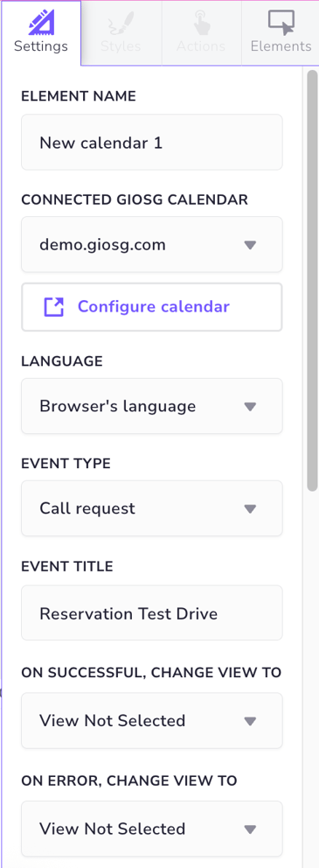Screen dimensions: 319x868
Task: Open the On Successful change view dropdown
Action: (x=152, y=721)
